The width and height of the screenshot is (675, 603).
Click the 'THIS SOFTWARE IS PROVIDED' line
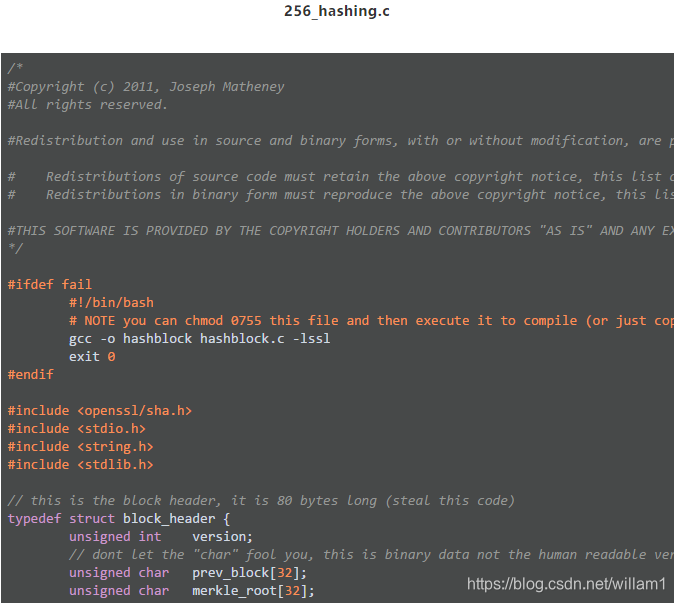341,231
